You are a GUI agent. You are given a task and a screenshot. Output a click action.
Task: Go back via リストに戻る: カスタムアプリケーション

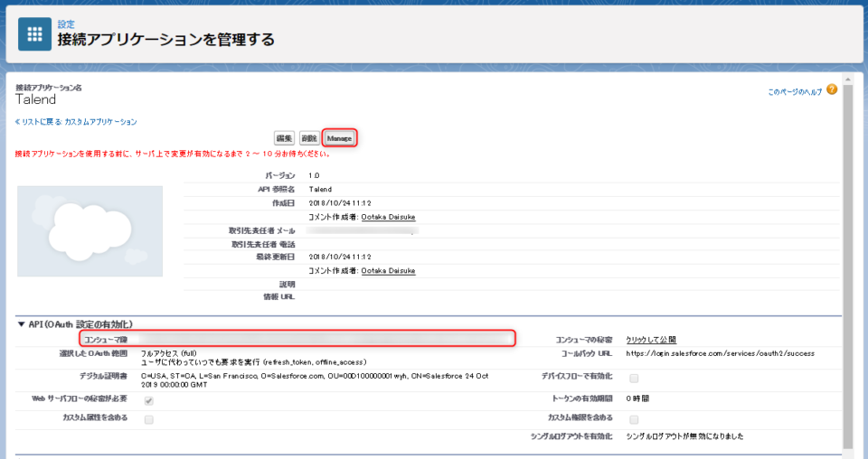(76, 121)
